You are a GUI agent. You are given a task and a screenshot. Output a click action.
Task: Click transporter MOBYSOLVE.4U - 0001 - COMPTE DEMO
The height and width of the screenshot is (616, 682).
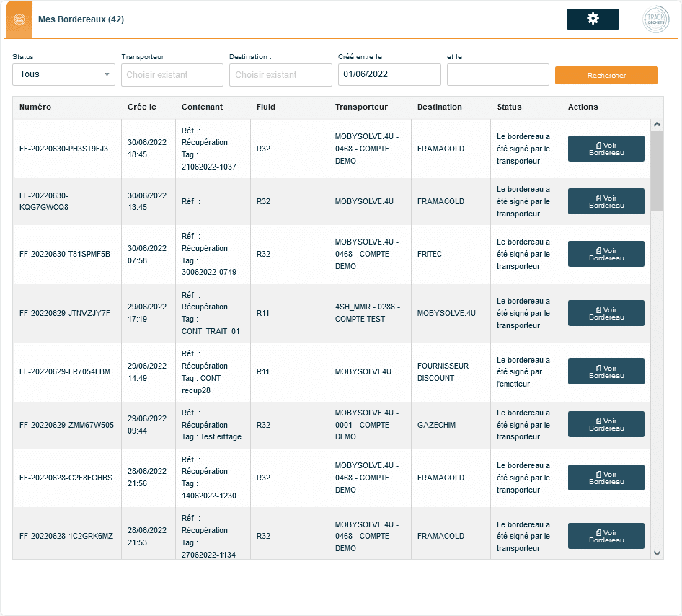coord(367,425)
